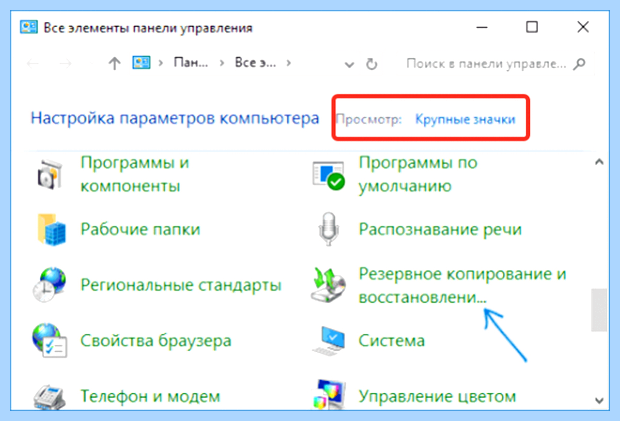
Task: Click the scrollbar up arrow
Action: [x=599, y=162]
